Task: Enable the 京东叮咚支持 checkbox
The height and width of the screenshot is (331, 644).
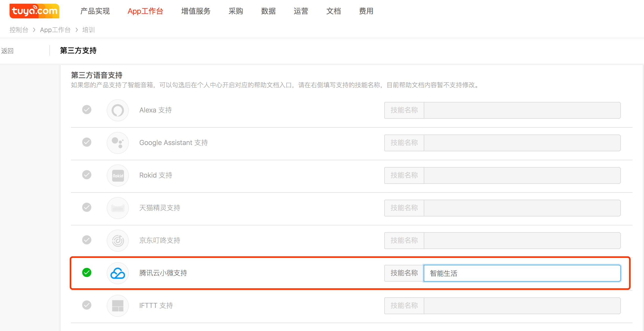Action: click(87, 240)
